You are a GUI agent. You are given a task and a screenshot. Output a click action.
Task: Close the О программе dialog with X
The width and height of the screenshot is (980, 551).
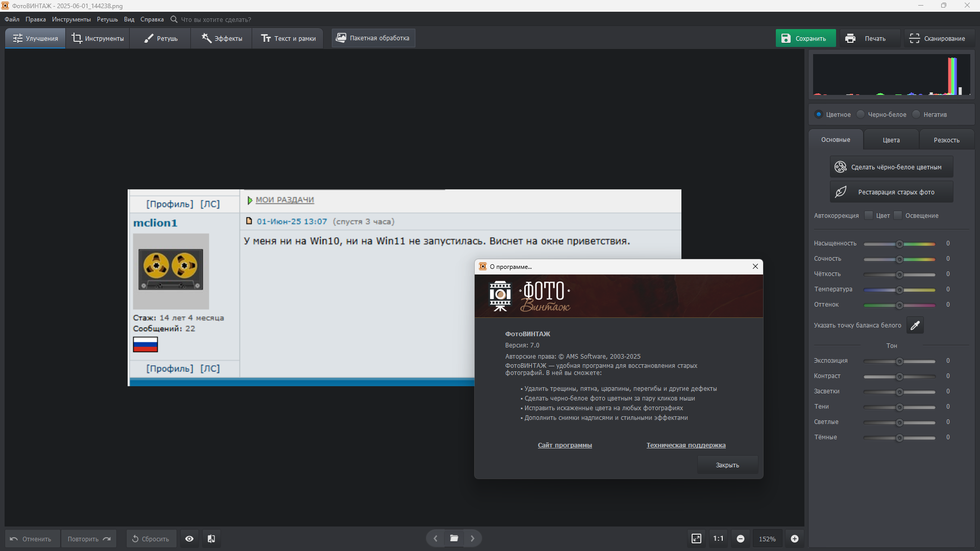pos(755,266)
